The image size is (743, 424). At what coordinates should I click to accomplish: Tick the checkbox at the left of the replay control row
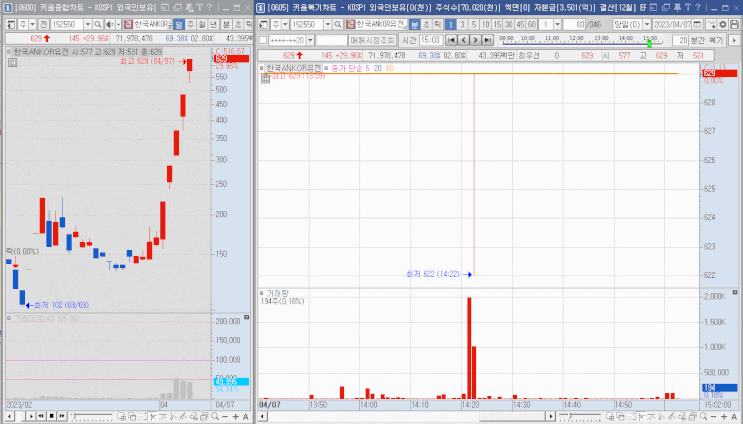pos(263,40)
